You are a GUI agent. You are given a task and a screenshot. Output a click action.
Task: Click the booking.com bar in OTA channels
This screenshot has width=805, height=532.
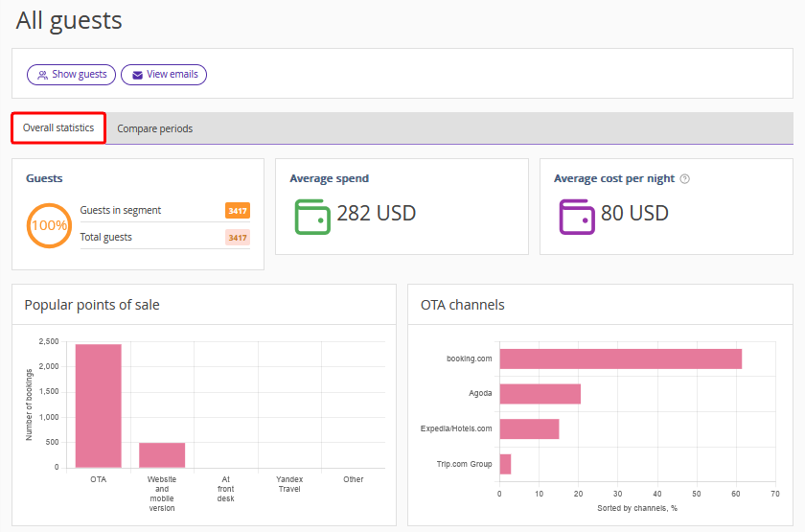point(620,359)
